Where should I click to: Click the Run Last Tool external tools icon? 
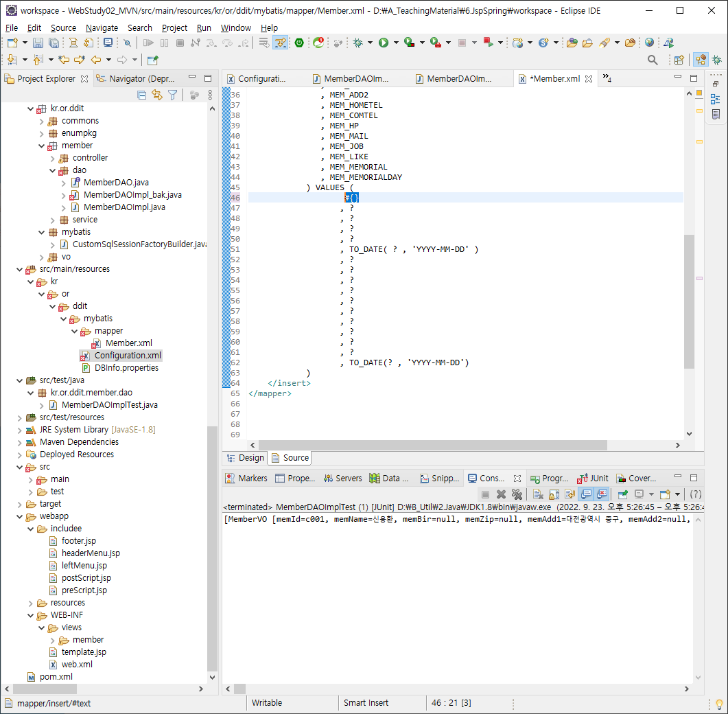436,43
